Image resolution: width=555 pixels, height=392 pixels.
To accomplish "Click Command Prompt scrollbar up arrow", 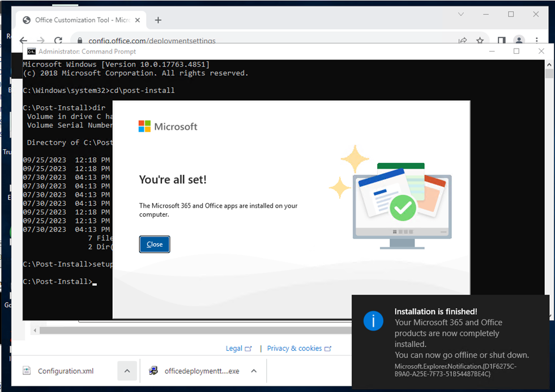I will [x=549, y=64].
